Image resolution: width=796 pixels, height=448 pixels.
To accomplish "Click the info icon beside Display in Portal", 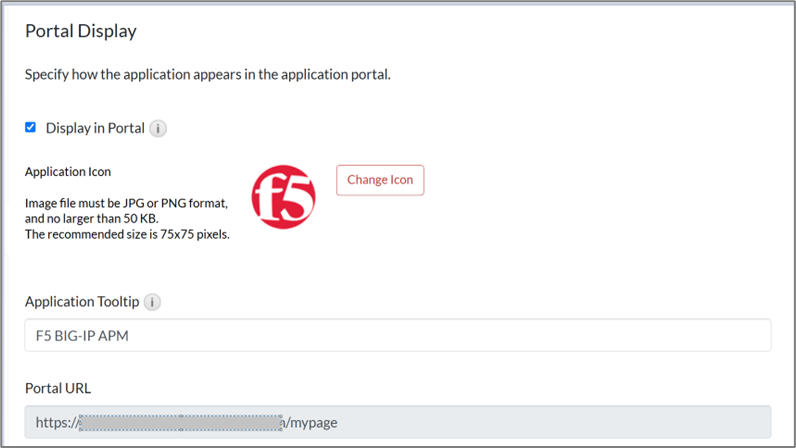I will [x=158, y=129].
